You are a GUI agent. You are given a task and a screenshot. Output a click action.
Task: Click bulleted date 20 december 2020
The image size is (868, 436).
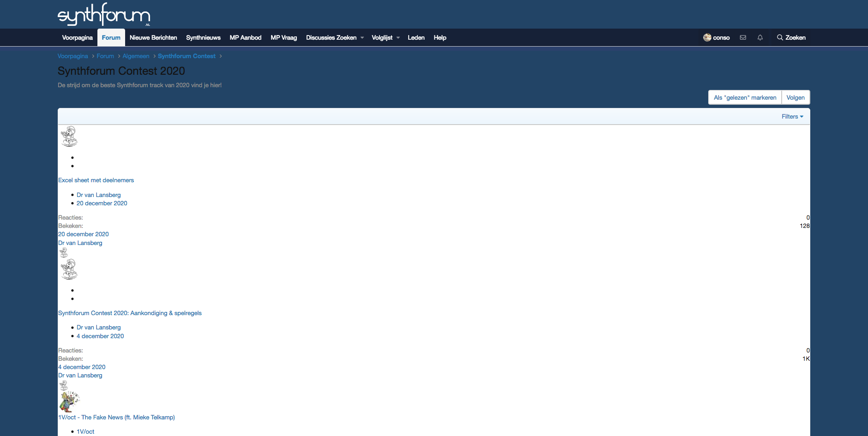[102, 203]
